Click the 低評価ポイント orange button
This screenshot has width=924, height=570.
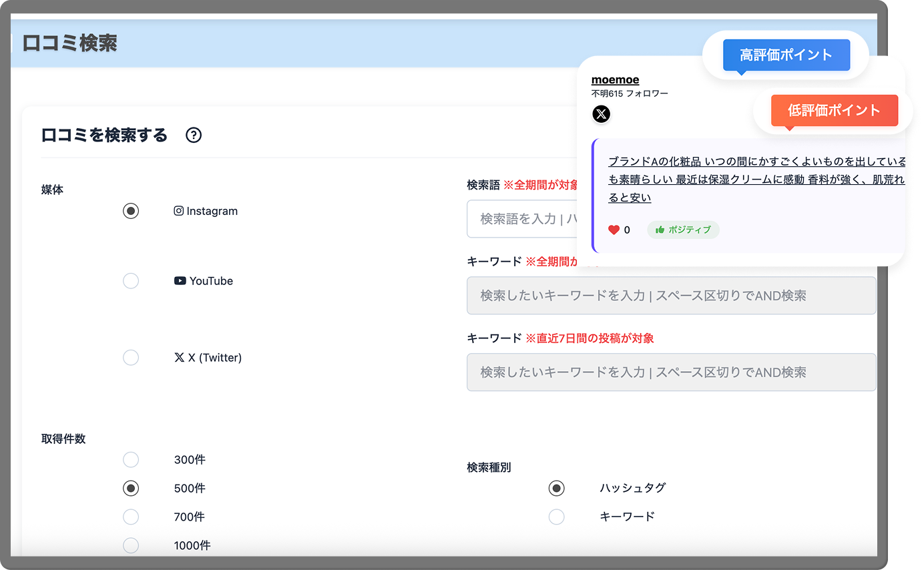tap(834, 110)
